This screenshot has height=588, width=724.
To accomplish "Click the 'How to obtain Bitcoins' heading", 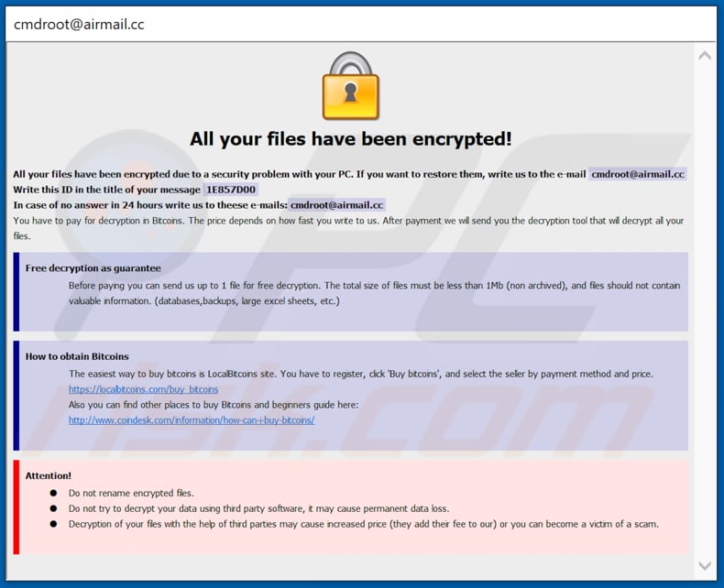I will 77,356.
